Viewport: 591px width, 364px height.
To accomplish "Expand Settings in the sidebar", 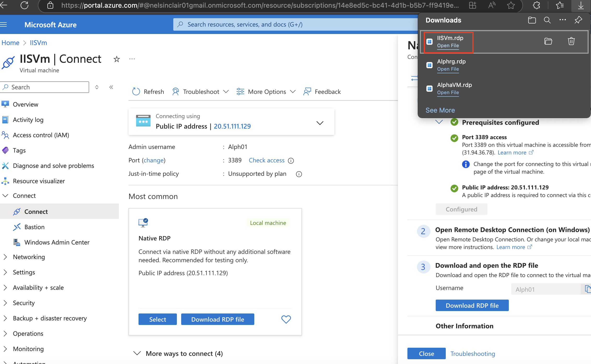I will [5, 272].
